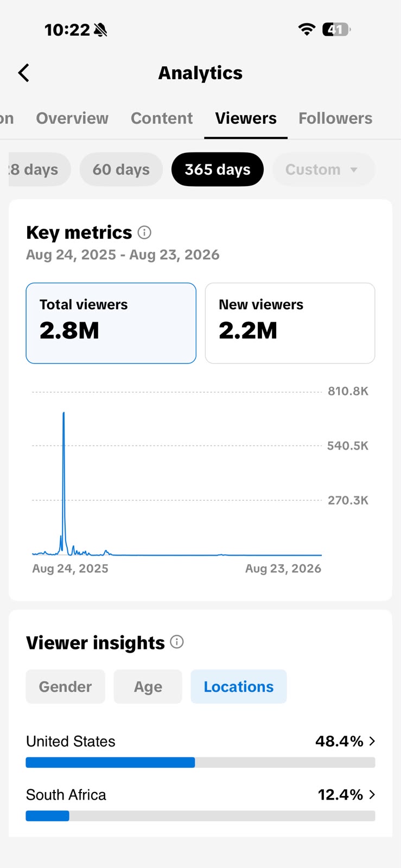Open Viewer insights info icon
This screenshot has height=868, width=401.
pyautogui.click(x=177, y=642)
